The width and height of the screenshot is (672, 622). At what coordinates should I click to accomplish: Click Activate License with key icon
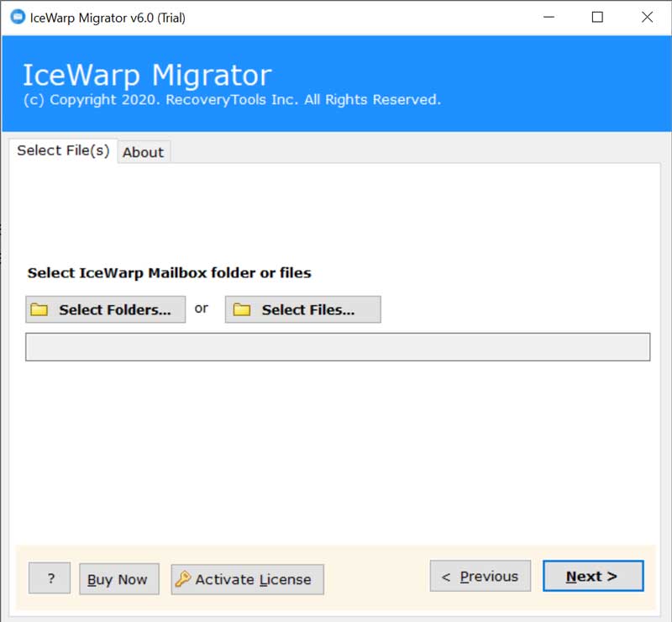click(x=247, y=579)
